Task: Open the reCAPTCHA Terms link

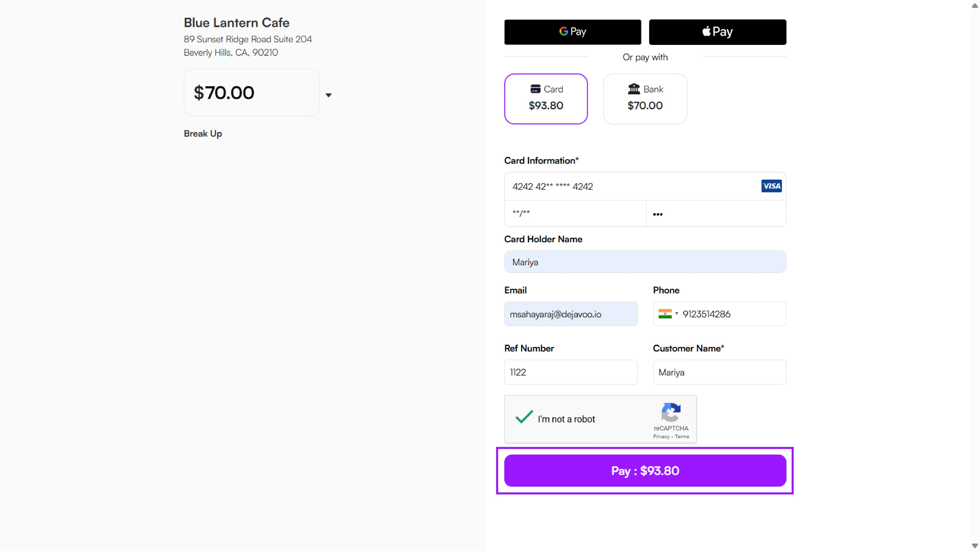Action: point(682,436)
